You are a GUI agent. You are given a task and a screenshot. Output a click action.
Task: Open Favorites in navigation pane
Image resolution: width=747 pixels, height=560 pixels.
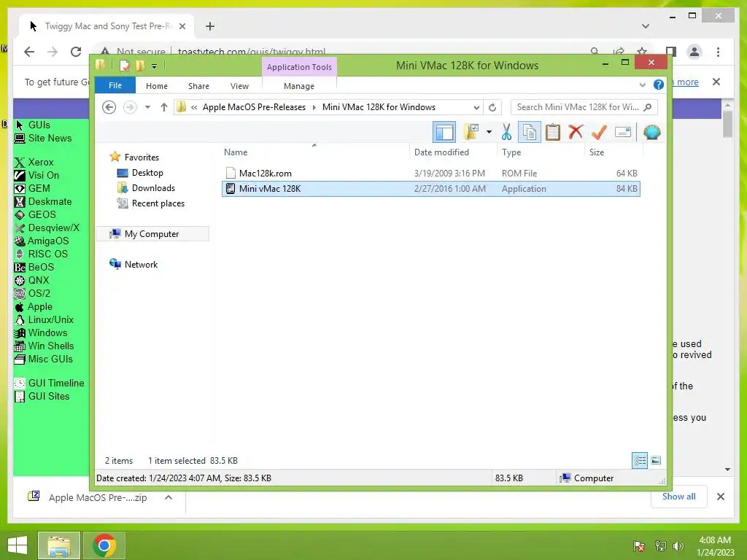click(x=142, y=157)
